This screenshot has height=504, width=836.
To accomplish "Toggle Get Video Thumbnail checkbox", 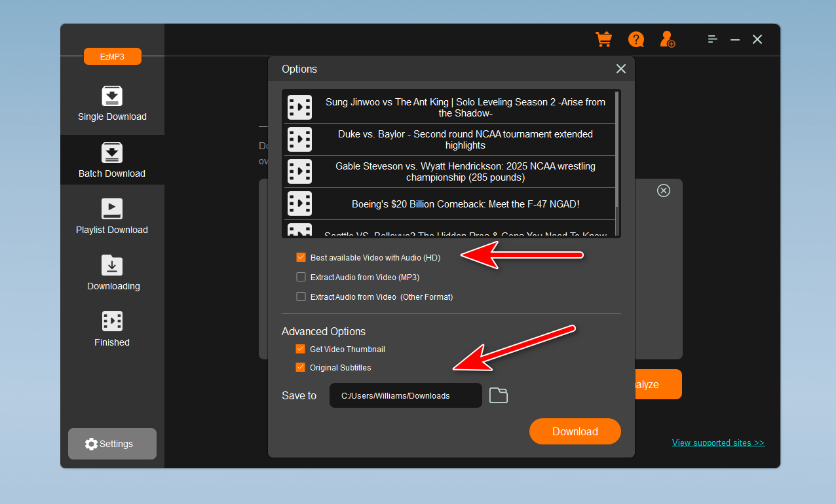I will tap(301, 349).
